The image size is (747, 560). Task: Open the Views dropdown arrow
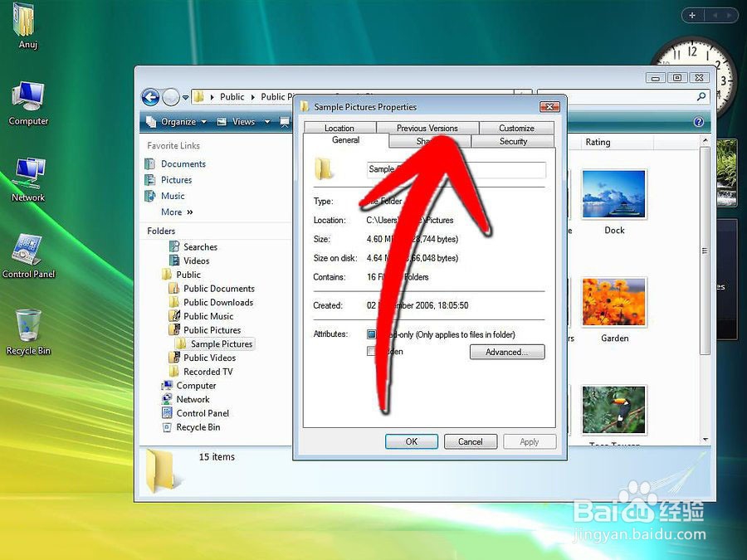[267, 122]
